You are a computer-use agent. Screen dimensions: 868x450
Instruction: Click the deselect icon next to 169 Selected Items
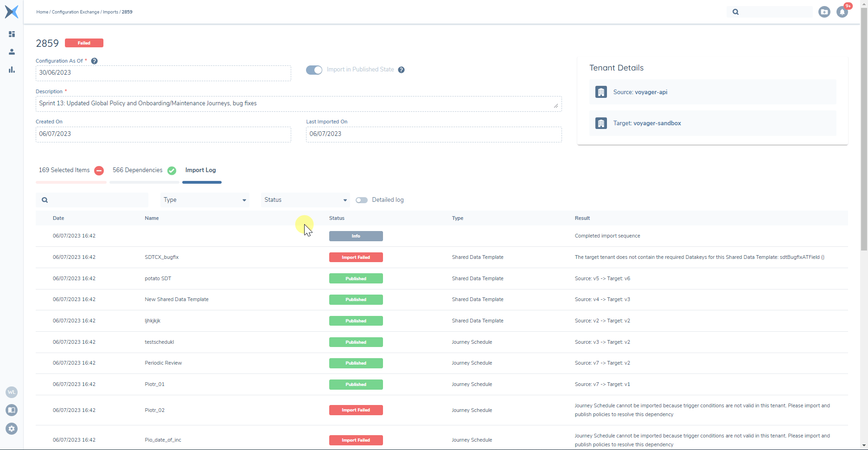[x=99, y=170]
